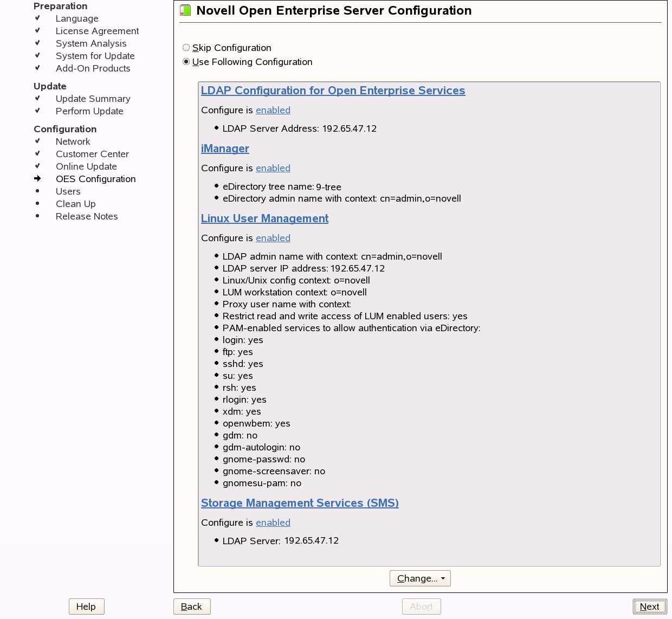This screenshot has height=619, width=672.
Task: Click the Next button
Action: coord(649,607)
